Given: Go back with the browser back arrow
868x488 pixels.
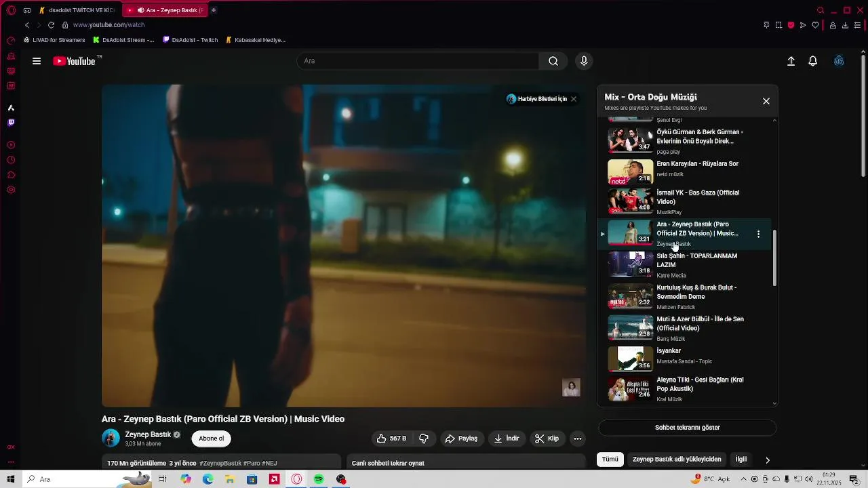Looking at the screenshot, I should (x=27, y=25).
